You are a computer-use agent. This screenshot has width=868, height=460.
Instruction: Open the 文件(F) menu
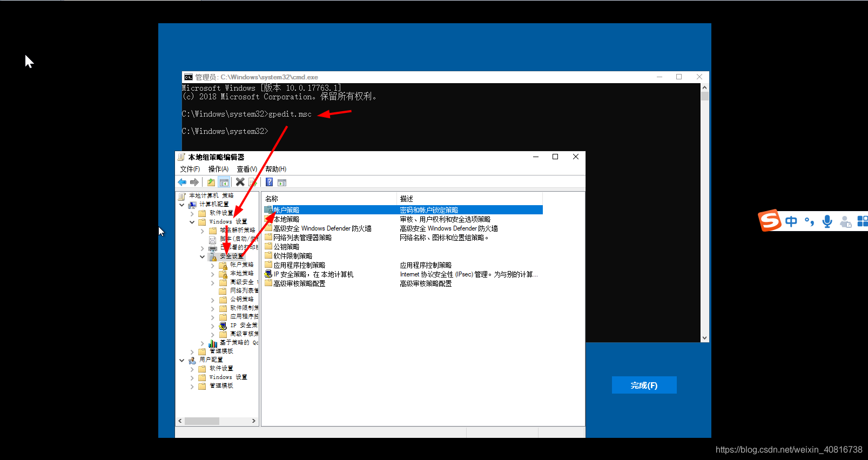(190, 169)
